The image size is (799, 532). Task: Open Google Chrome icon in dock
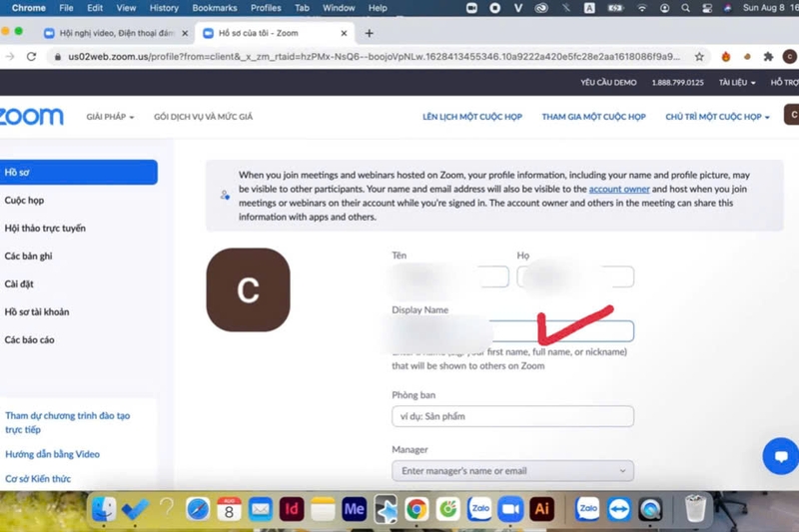click(416, 509)
